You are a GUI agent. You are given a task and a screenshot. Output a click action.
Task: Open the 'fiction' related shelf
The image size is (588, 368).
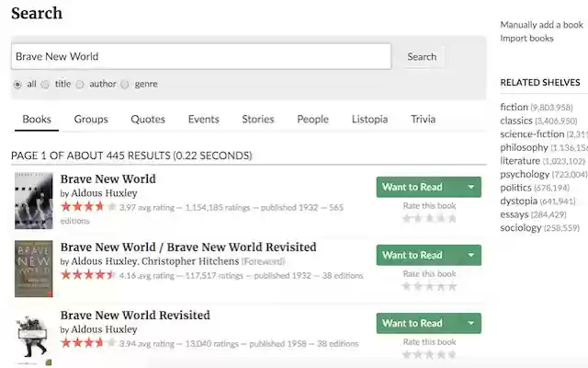click(x=514, y=107)
